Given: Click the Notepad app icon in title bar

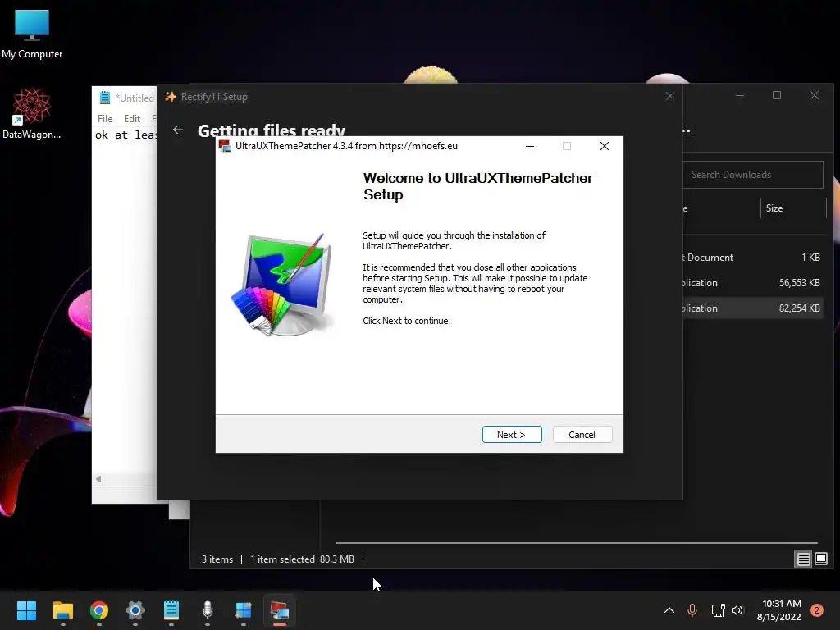Looking at the screenshot, I should [105, 98].
